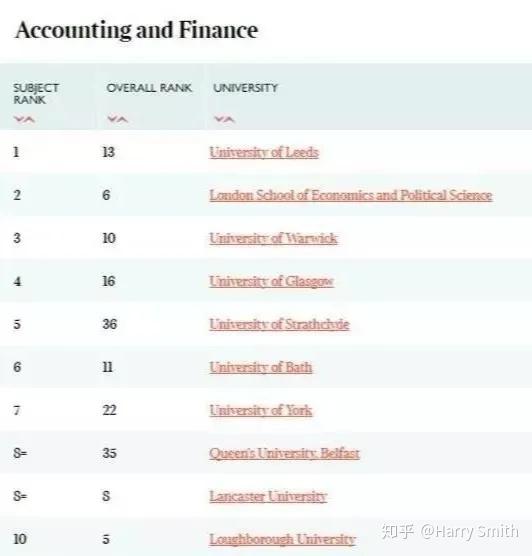Go to University of York page
The height and width of the screenshot is (556, 532).
[x=261, y=410]
